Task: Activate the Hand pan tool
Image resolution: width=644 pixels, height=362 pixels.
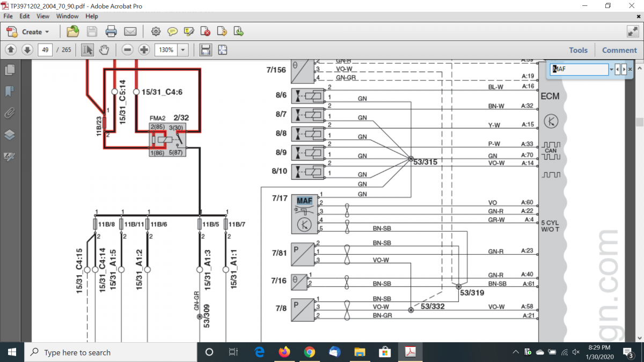Action: pos(104,50)
